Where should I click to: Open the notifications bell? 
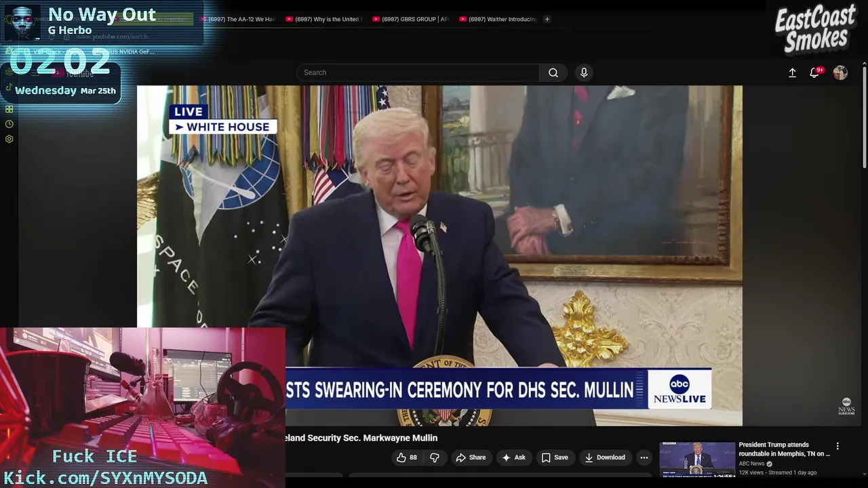pos(815,73)
